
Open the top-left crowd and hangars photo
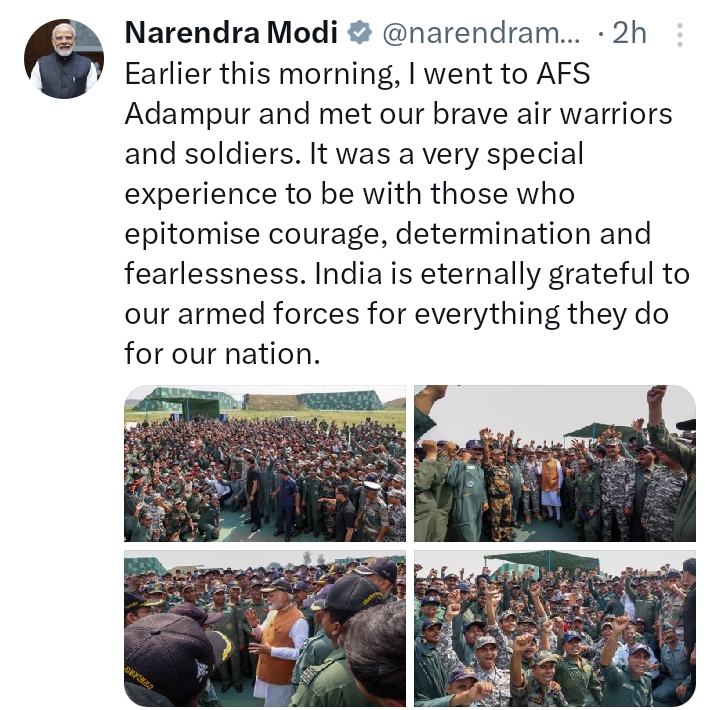(x=265, y=463)
